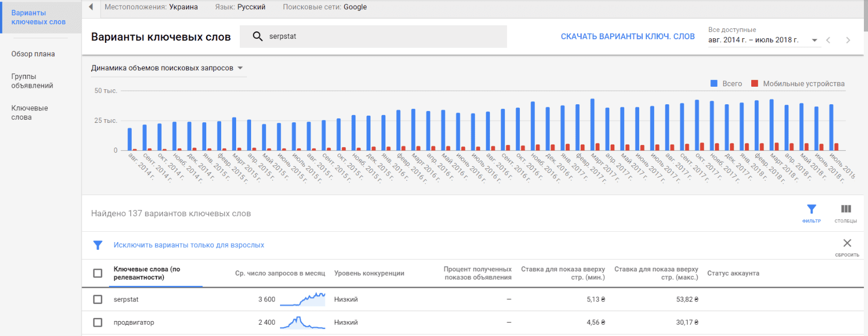Viewport: 868px width, 336px height.
Task: Click the Все доступные date label
Action: tap(732, 30)
